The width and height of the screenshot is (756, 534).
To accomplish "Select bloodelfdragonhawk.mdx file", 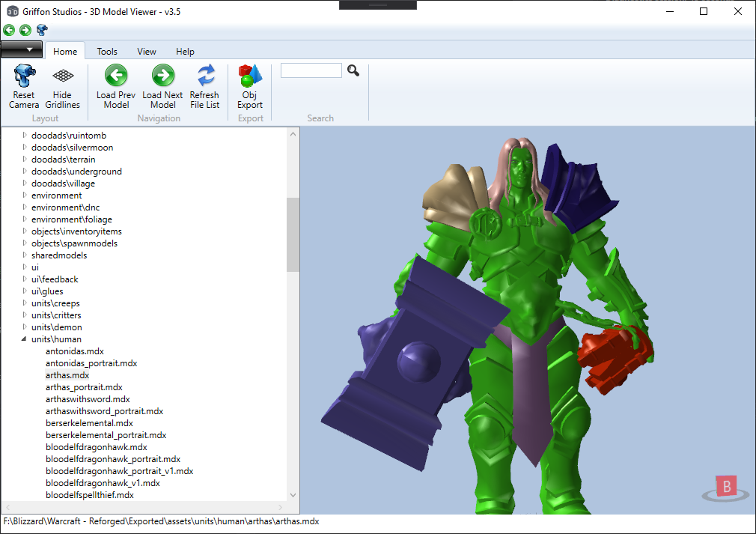I will (97, 447).
